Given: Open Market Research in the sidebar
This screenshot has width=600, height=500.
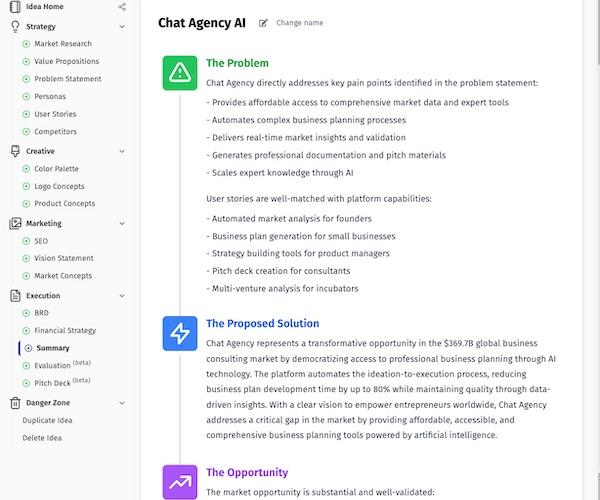Looking at the screenshot, I should (x=63, y=44).
